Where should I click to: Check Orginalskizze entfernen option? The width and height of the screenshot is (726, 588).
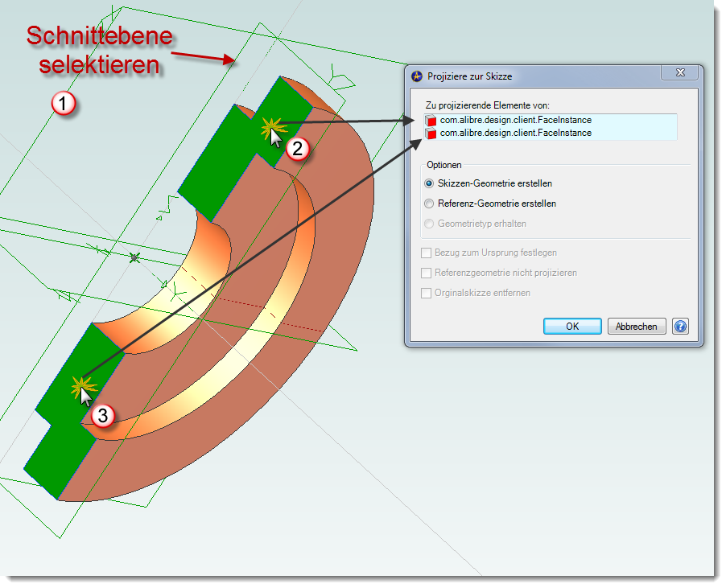(x=426, y=294)
